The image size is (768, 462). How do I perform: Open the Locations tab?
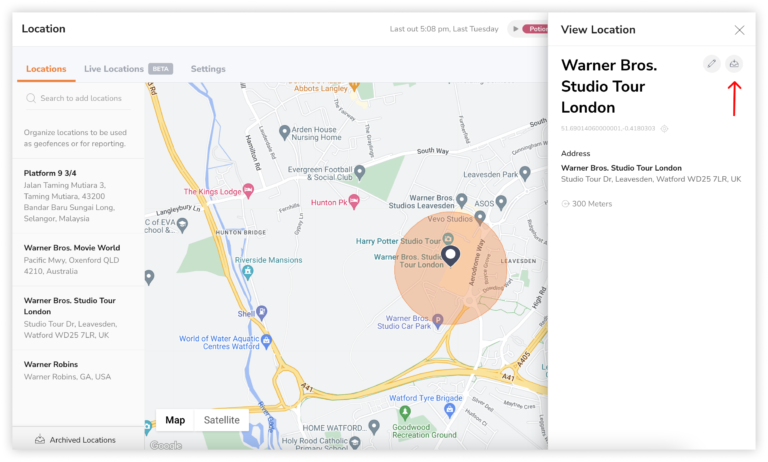[46, 69]
